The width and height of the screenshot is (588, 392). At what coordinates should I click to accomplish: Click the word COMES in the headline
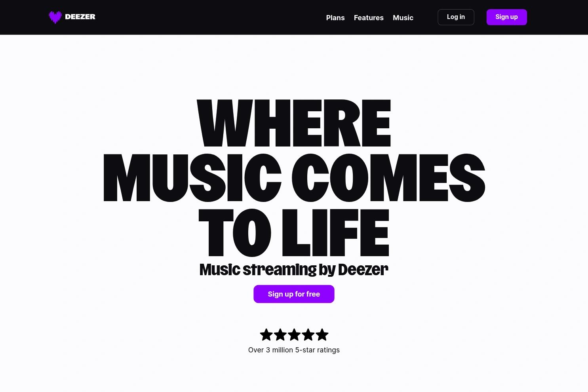388,177
